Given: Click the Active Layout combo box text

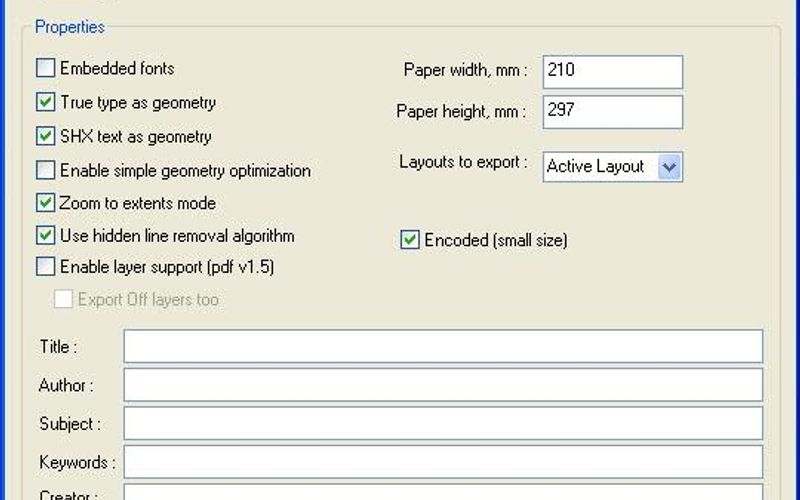Looking at the screenshot, I should click(x=598, y=167).
